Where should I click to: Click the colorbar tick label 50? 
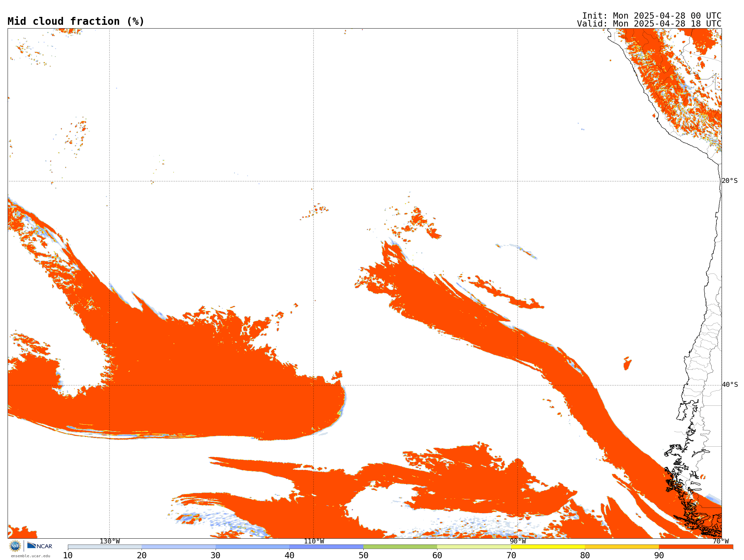[363, 556]
